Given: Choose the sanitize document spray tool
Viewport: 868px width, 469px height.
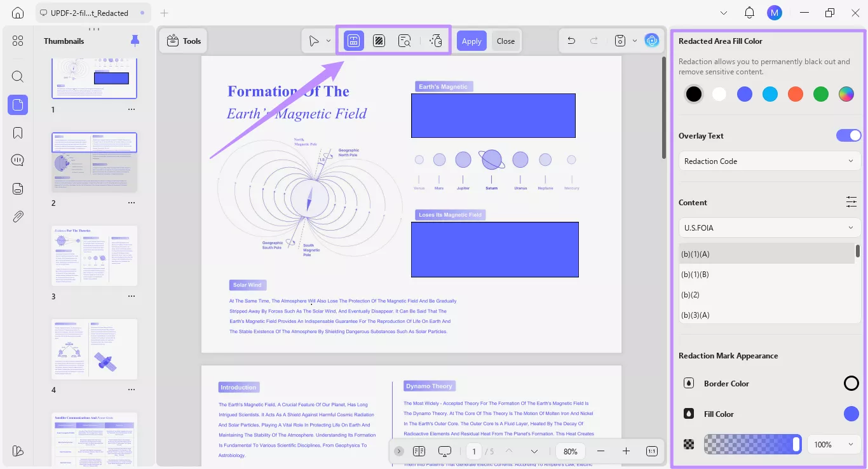Looking at the screenshot, I should point(435,41).
